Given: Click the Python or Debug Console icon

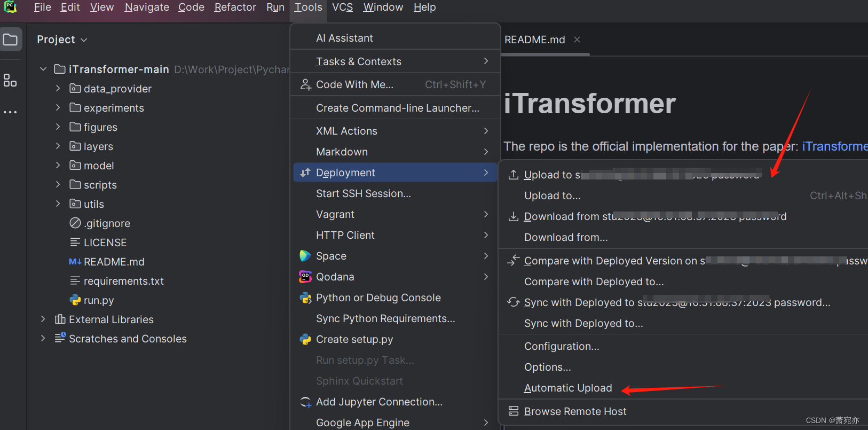Looking at the screenshot, I should pos(305,298).
